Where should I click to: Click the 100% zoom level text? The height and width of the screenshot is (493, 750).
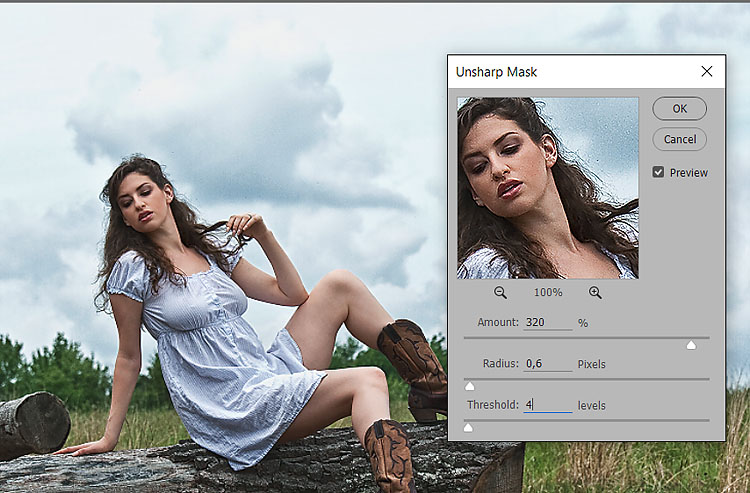(548, 293)
